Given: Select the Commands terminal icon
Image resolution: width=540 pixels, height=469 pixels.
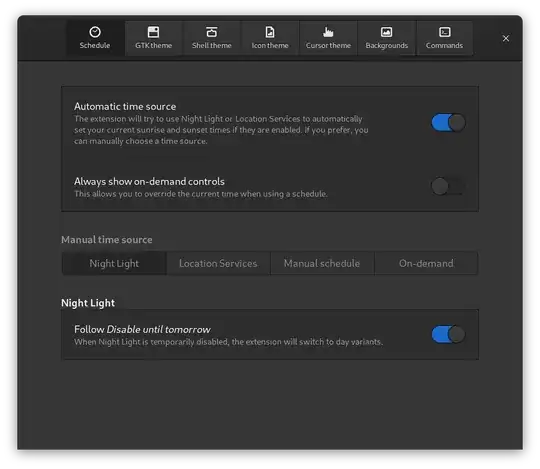Looking at the screenshot, I should [x=445, y=32].
